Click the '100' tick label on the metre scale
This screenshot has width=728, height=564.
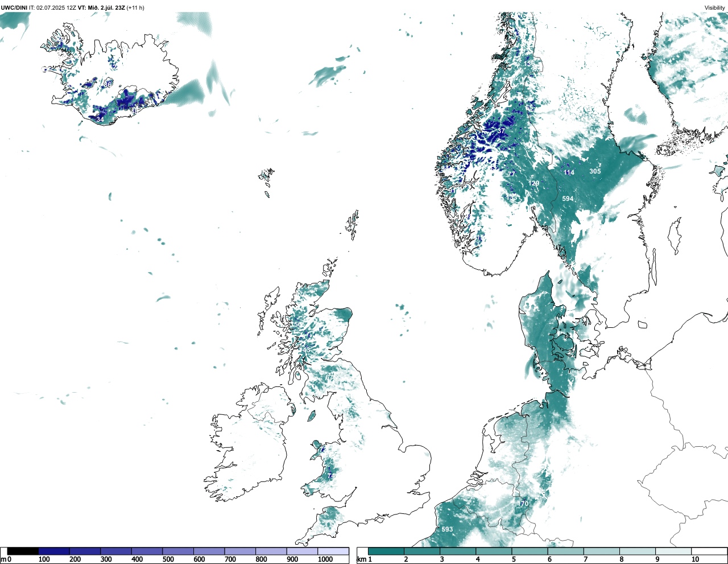[44, 559]
